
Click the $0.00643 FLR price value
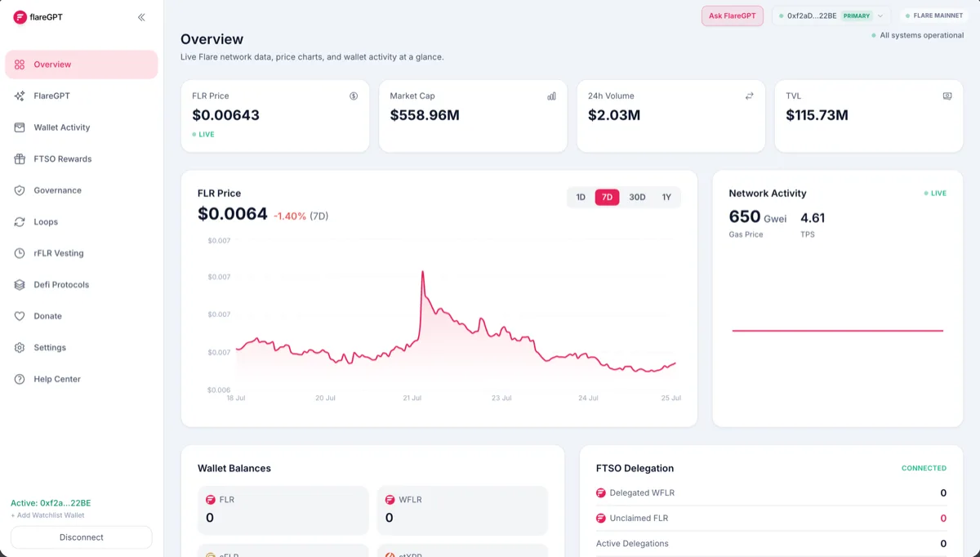pos(225,115)
